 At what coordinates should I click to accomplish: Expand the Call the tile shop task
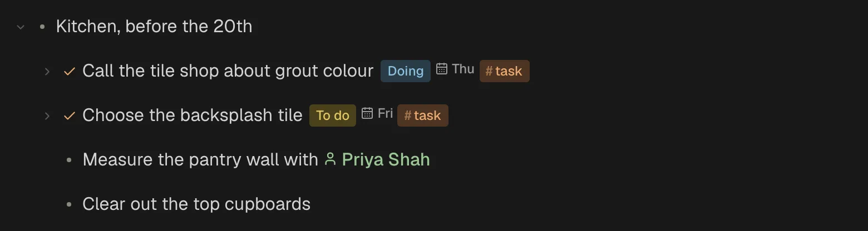pyautogui.click(x=47, y=71)
